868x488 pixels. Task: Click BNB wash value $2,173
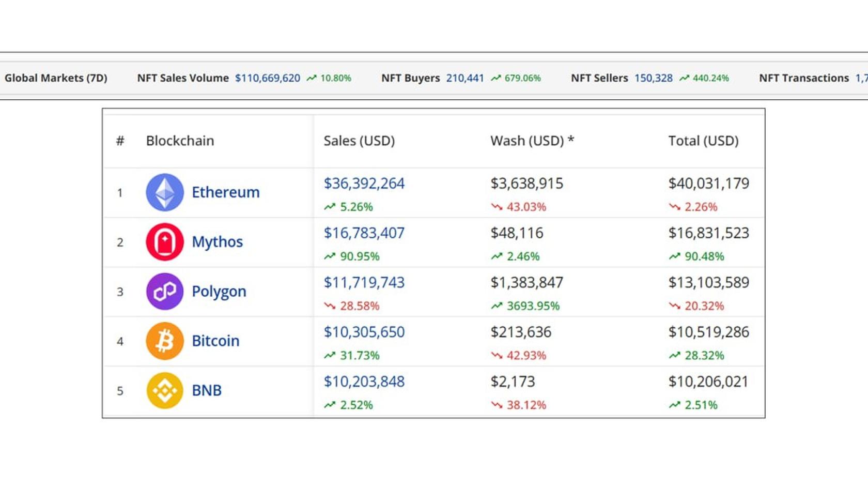point(513,382)
